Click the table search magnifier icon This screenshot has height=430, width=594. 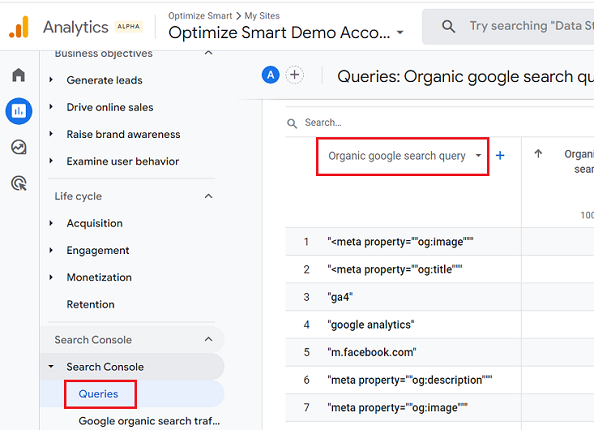[292, 123]
